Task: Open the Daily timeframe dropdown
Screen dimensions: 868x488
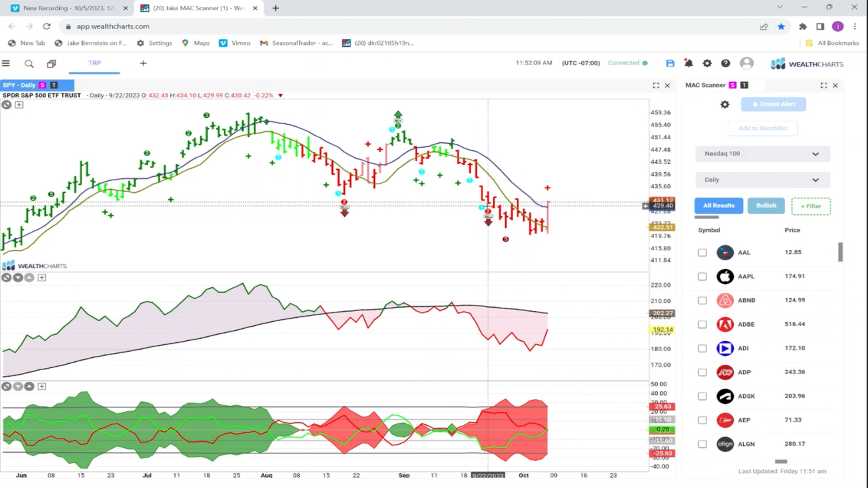Action: pyautogui.click(x=763, y=180)
